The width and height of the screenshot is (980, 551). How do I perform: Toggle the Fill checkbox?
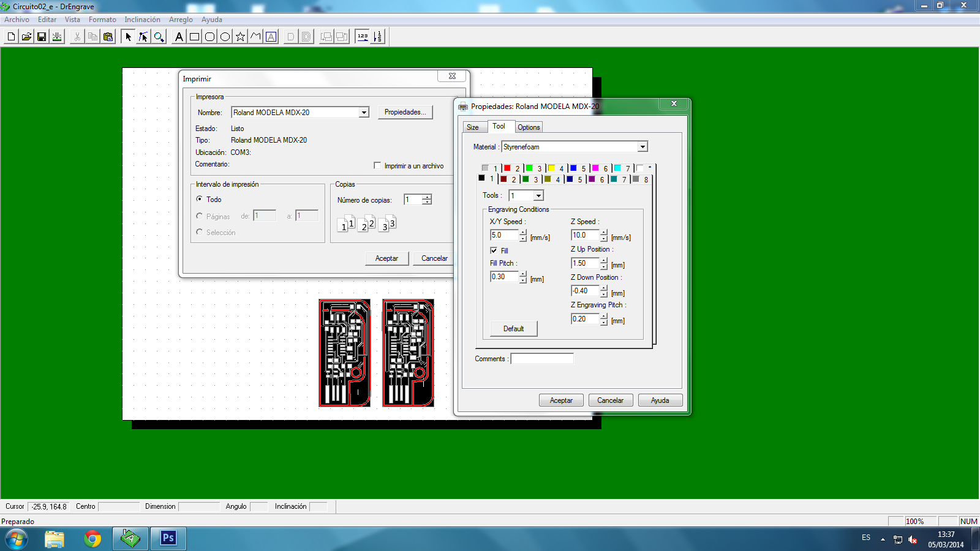494,250
